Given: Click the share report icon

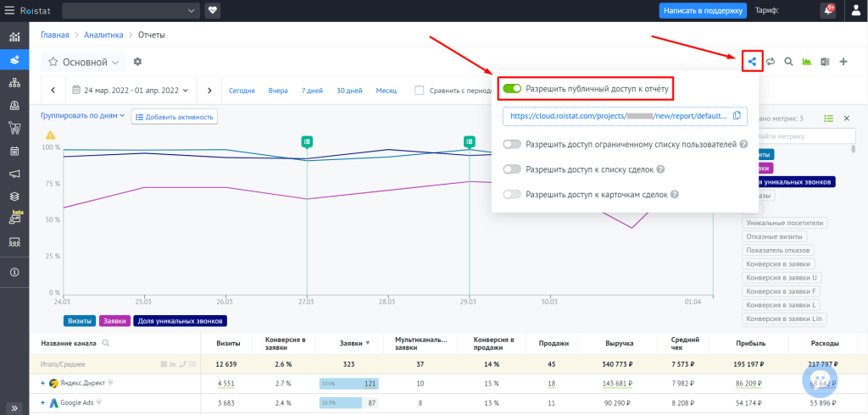Looking at the screenshot, I should tap(751, 61).
